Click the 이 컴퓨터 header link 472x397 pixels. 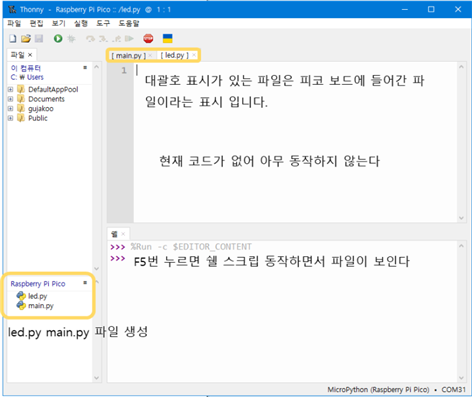pos(26,68)
